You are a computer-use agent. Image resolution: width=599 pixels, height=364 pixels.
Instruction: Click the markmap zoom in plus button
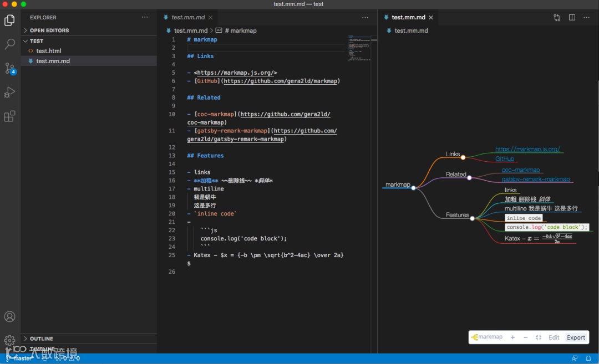point(512,337)
